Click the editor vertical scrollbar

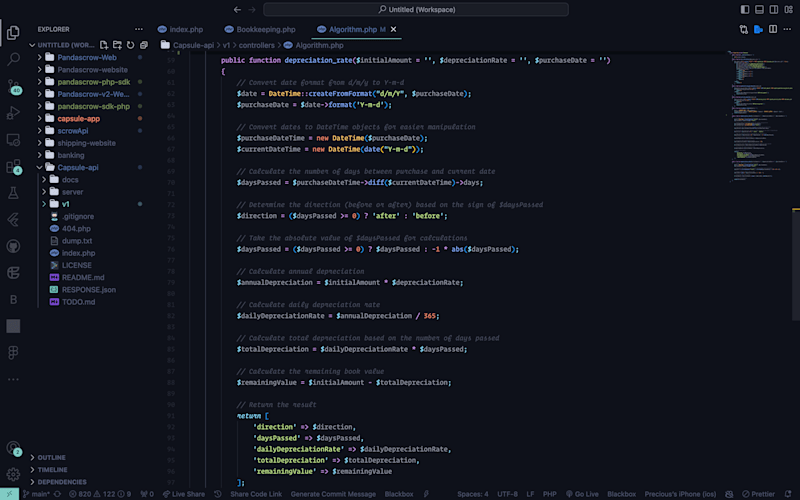click(x=796, y=263)
